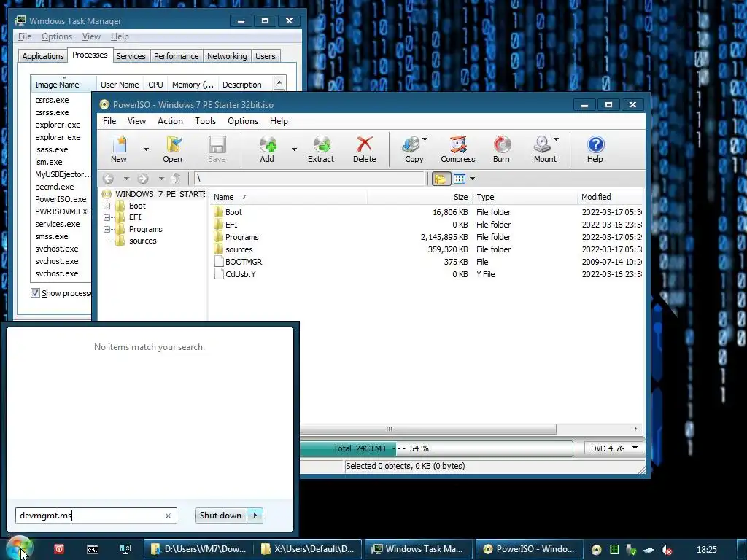Open the view mode dropdown arrow
Screen dimensions: 747x560
(x=472, y=179)
